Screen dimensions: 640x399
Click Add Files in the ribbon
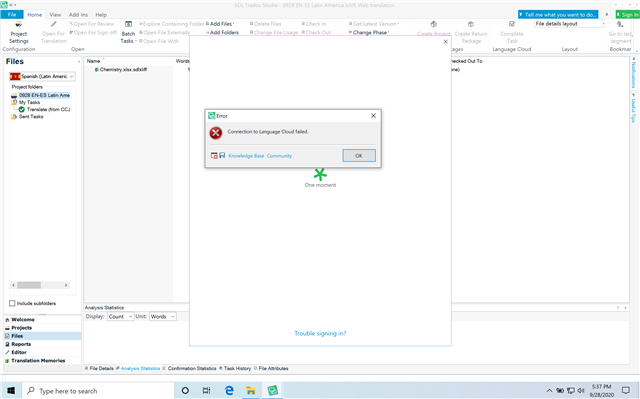[x=220, y=24]
